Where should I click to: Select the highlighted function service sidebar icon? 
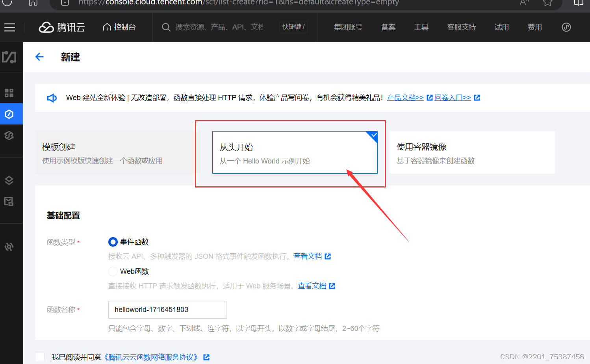tap(9, 114)
